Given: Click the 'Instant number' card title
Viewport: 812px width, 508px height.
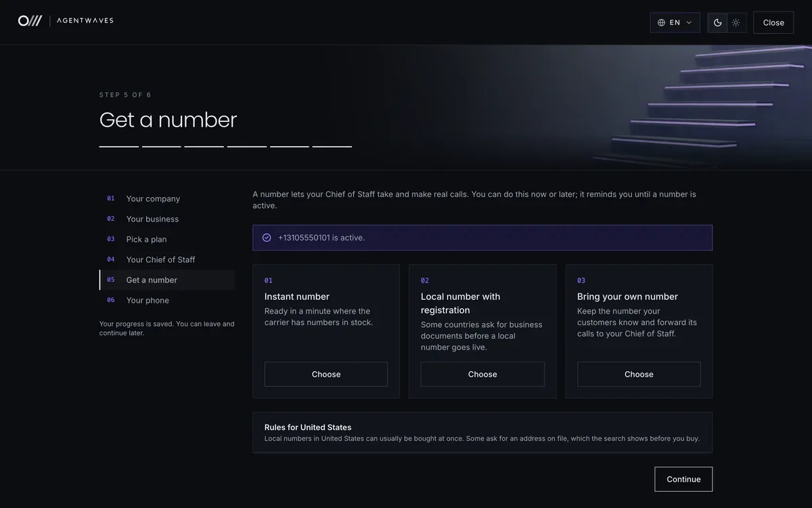Looking at the screenshot, I should [297, 297].
